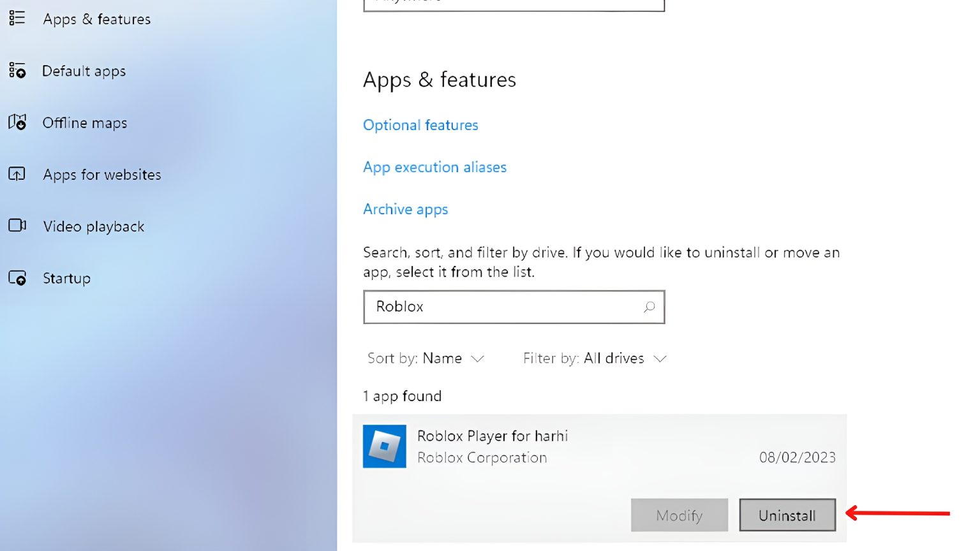Click the Startup sidebar icon
Image resolution: width=980 pixels, height=551 pixels.
coord(17,277)
